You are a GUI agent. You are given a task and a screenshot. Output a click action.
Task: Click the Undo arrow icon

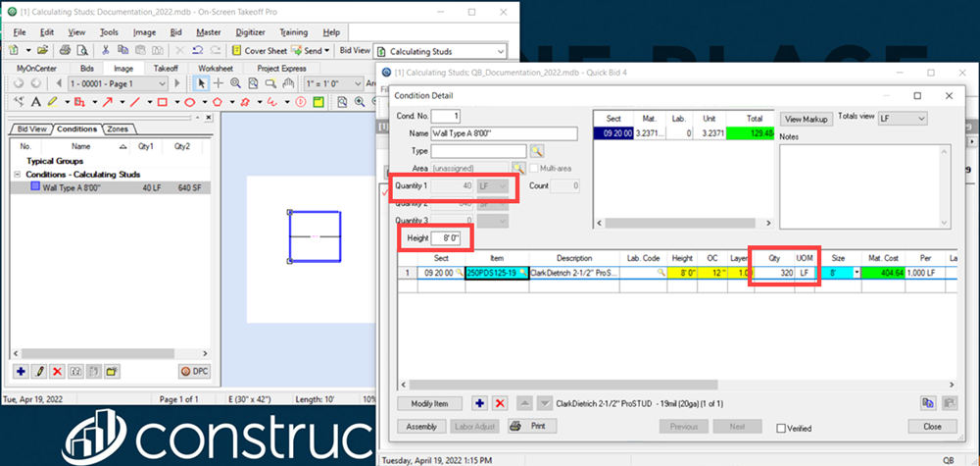(x=198, y=51)
